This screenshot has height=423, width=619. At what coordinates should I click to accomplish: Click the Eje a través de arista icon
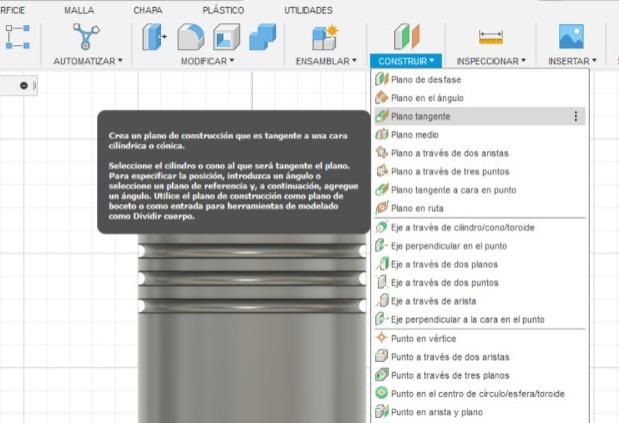click(382, 301)
